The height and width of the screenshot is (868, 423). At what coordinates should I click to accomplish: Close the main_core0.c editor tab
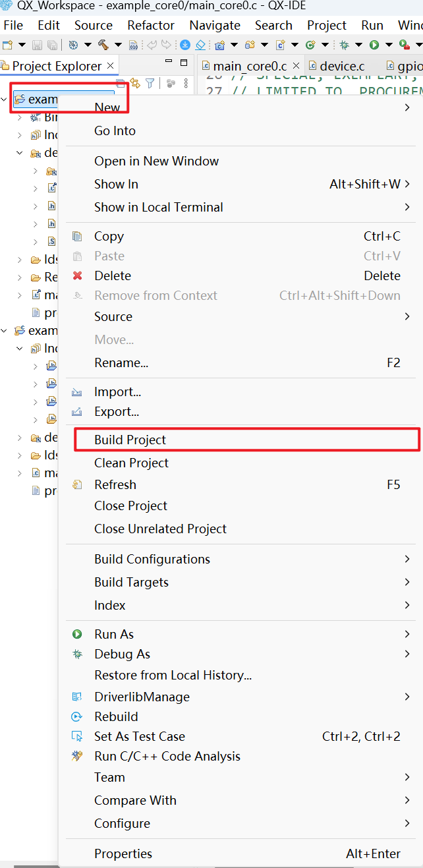296,66
